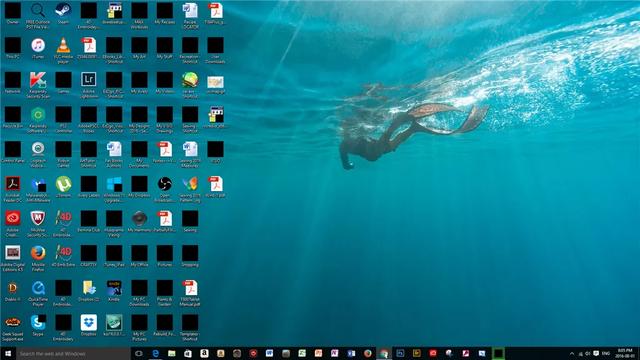Launch Microsoft Edge from the taskbar
This screenshot has height=360, width=640.
click(x=156, y=353)
